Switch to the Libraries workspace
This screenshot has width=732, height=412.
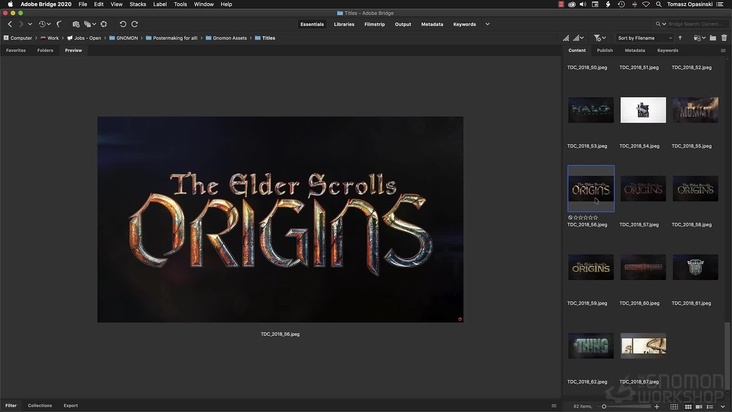coord(344,24)
